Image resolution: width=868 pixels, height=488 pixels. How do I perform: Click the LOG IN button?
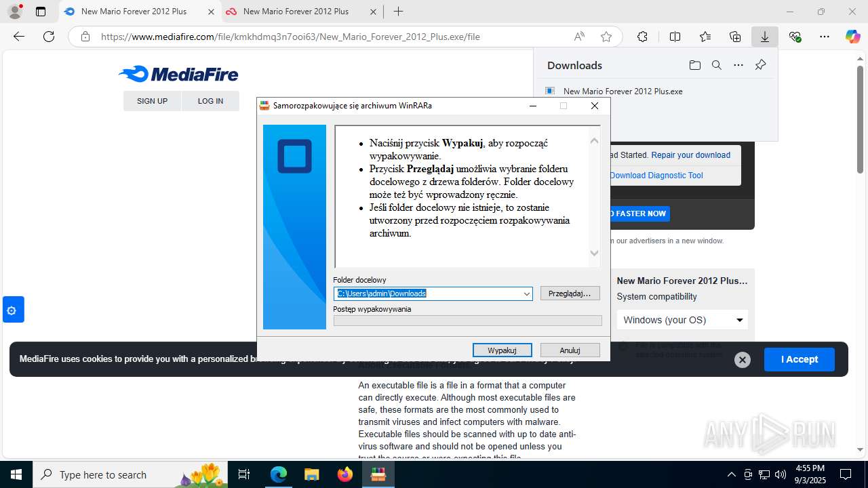(210, 101)
